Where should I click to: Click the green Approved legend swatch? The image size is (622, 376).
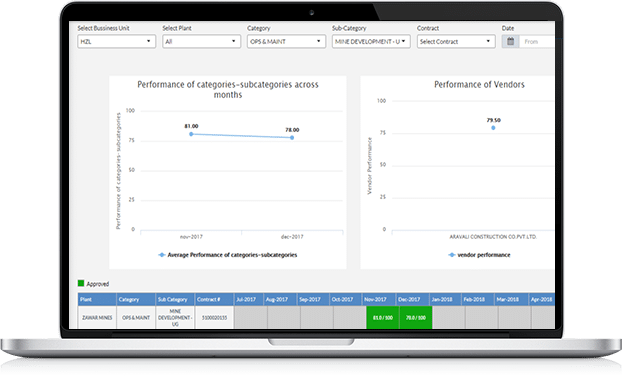click(81, 283)
